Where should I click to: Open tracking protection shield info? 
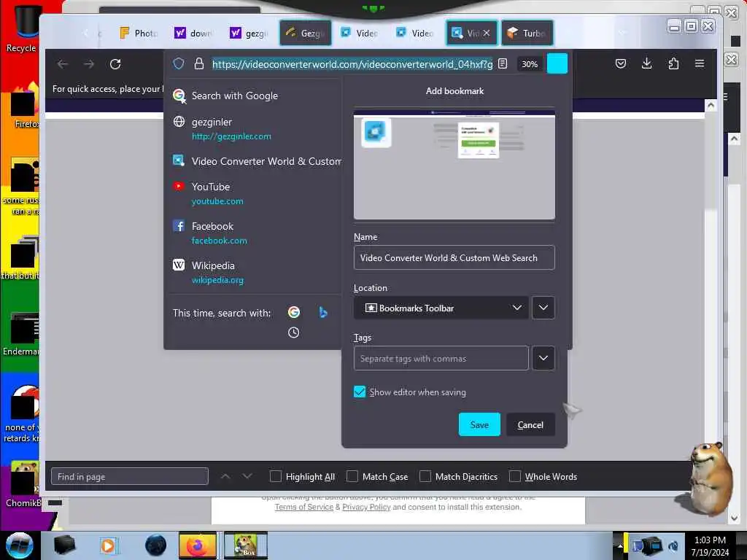(179, 63)
